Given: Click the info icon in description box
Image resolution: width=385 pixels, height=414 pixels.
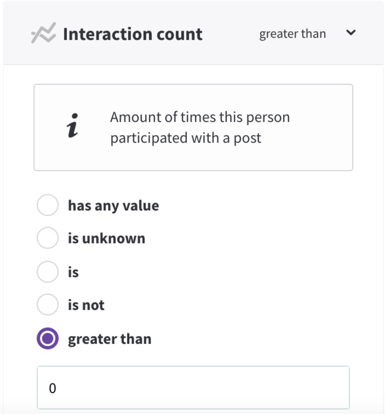Looking at the screenshot, I should pyautogui.click(x=72, y=126).
